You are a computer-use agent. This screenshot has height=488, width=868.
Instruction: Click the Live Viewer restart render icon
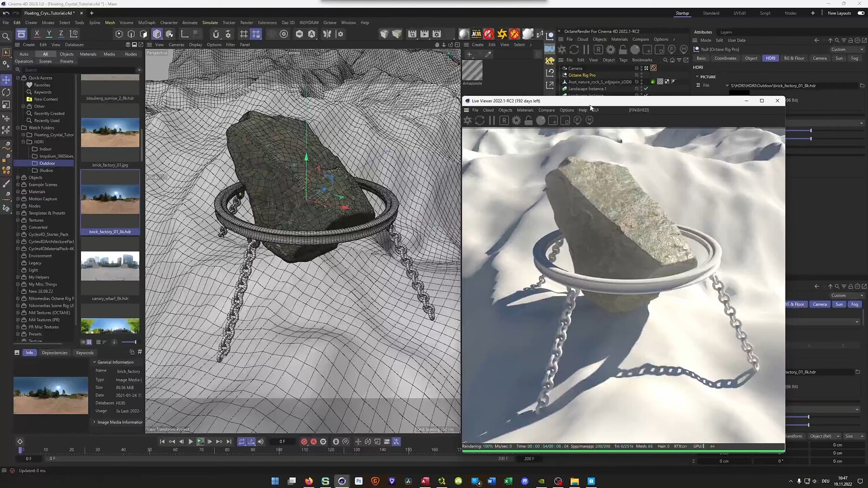pos(480,120)
